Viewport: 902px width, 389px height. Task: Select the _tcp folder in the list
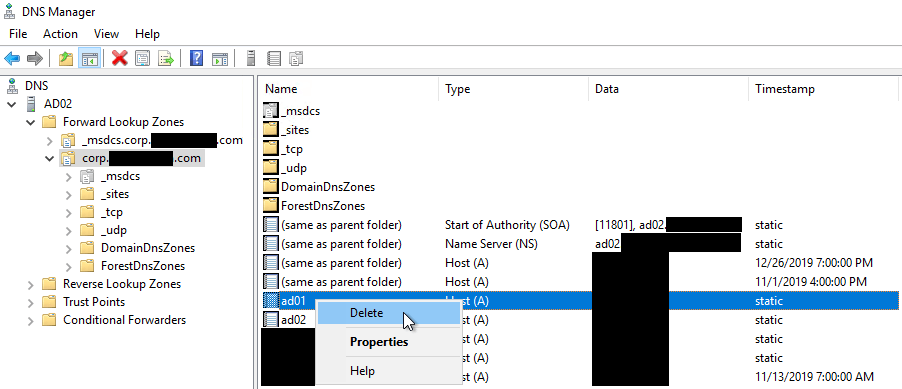pyautogui.click(x=283, y=149)
